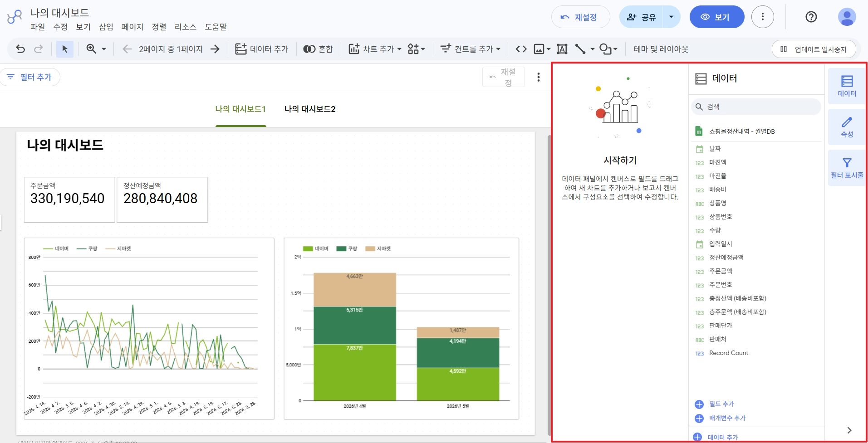Click the 필터 추가 button
Image resolution: width=868 pixels, height=443 pixels.
[29, 77]
